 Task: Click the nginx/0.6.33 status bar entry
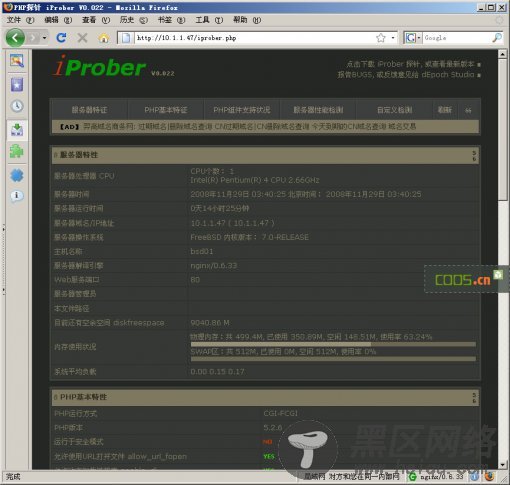[442, 477]
